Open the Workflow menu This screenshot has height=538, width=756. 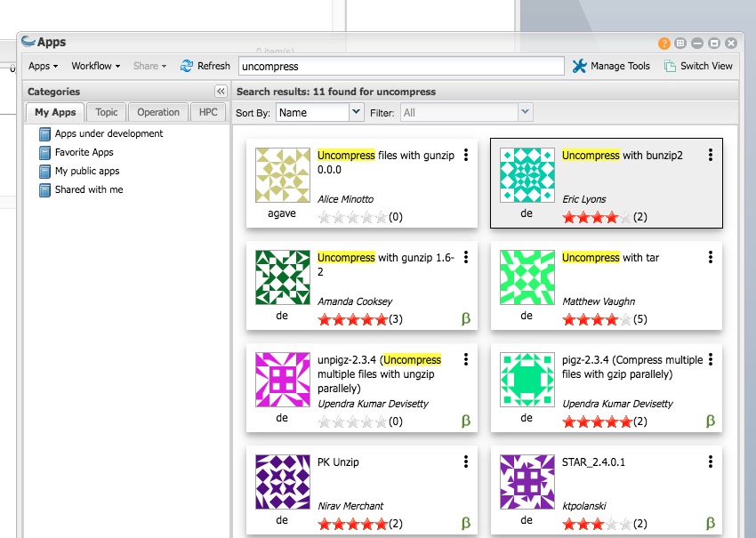click(95, 66)
